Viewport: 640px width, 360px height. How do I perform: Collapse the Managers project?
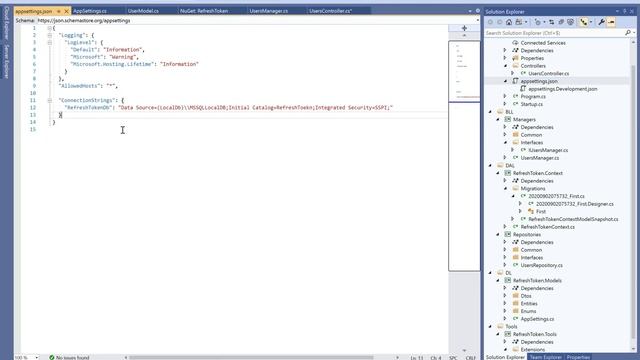point(498,120)
